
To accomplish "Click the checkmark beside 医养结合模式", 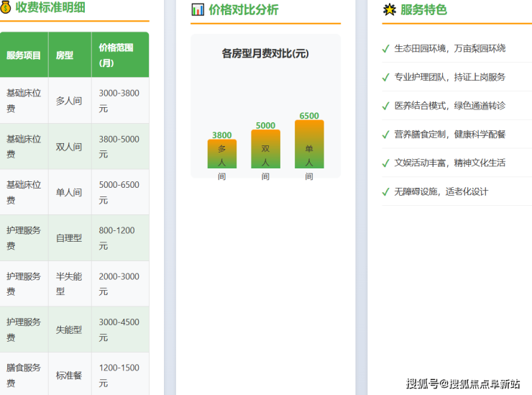I will tap(386, 106).
